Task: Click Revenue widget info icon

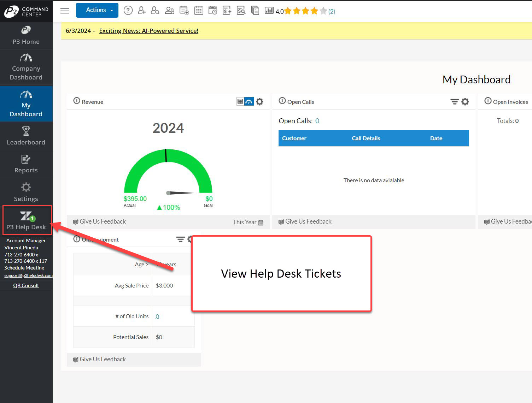Action: click(77, 101)
